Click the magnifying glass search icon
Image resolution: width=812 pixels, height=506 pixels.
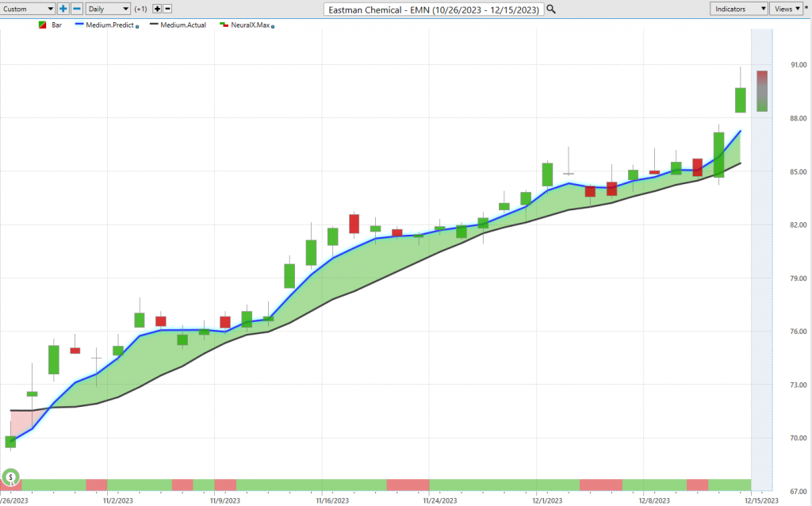(551, 10)
